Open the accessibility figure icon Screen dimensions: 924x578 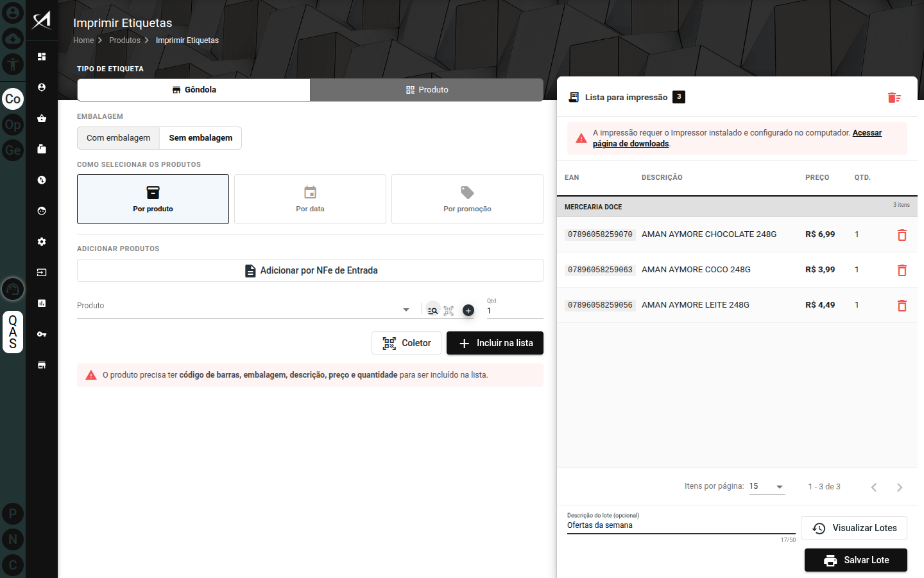coord(13,64)
